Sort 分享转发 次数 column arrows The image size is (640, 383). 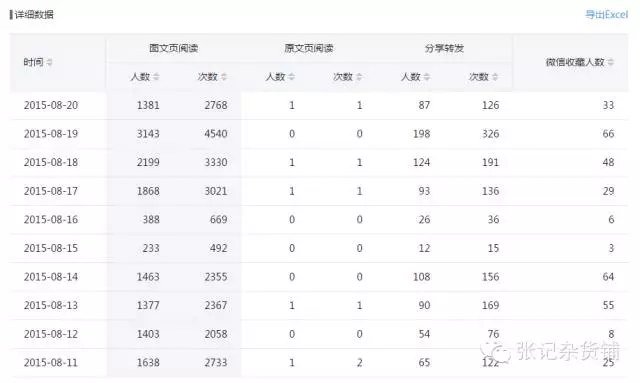495,77
